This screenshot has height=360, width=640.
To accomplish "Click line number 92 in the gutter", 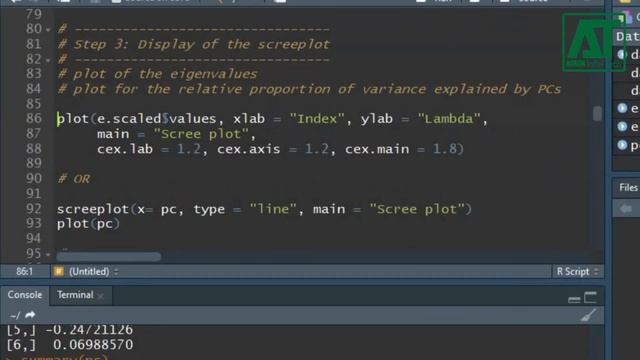I will (x=34, y=209).
